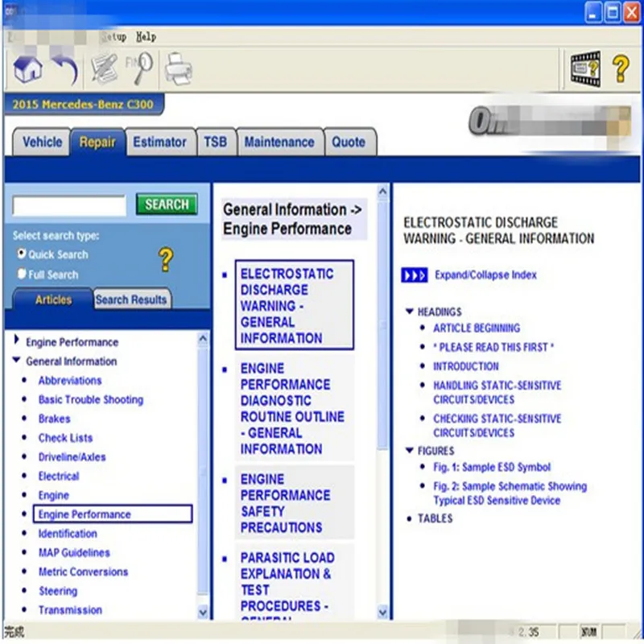Click the left tree scrollbar down arrow

tap(203, 613)
